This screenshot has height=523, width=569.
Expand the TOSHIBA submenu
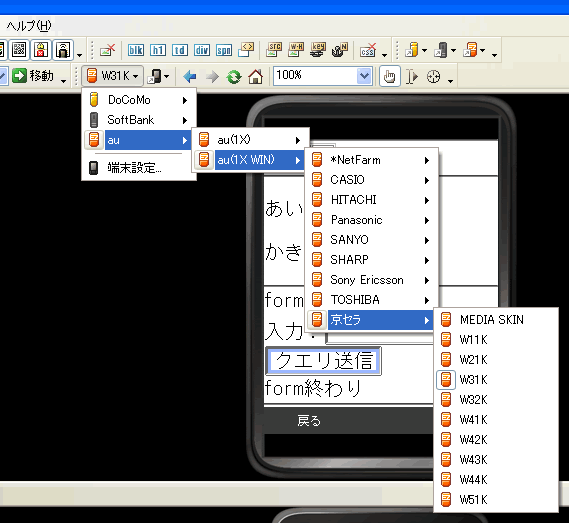coord(372,300)
